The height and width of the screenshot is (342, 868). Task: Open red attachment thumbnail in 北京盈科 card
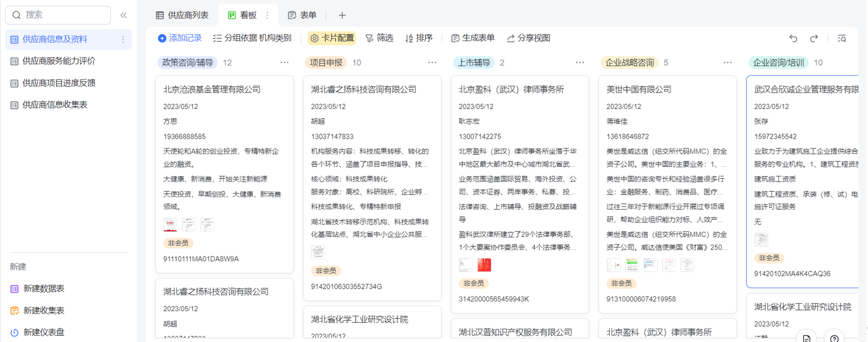(485, 265)
